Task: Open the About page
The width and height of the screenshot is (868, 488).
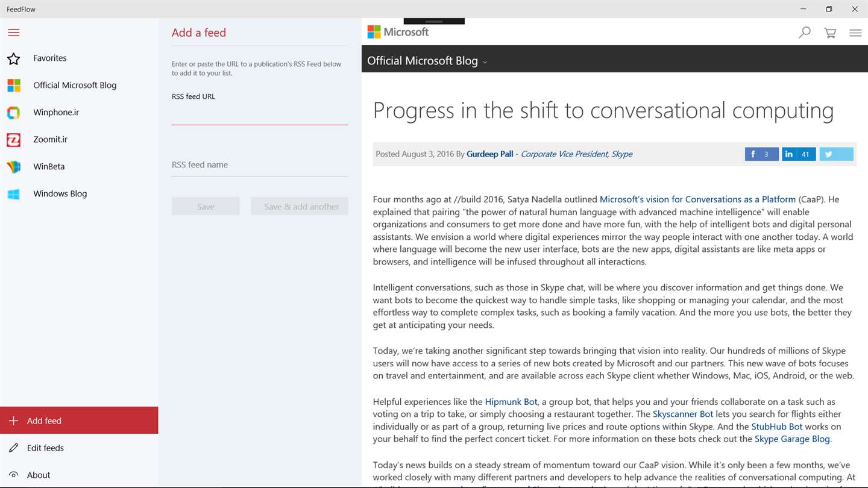Action: pyautogui.click(x=39, y=475)
